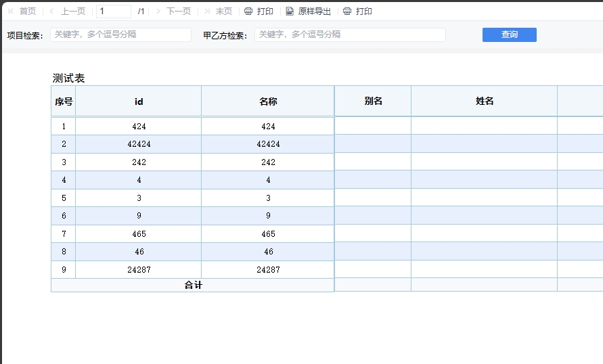Click 名称 cell 24287 in row 9
603x364 pixels.
tap(268, 269)
